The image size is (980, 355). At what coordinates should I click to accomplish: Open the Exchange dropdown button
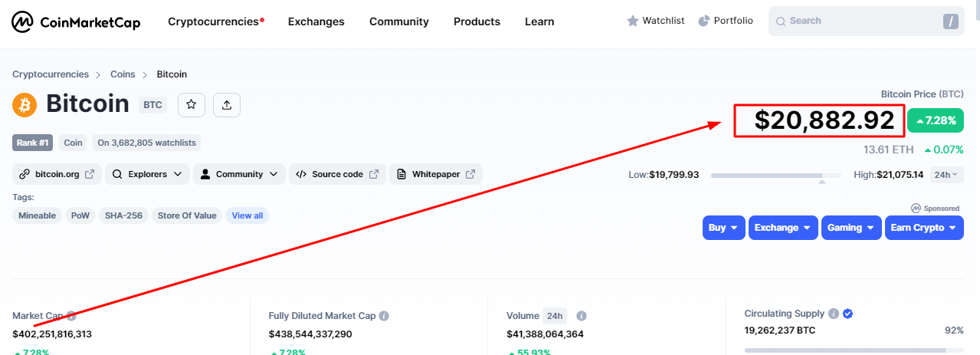[783, 228]
